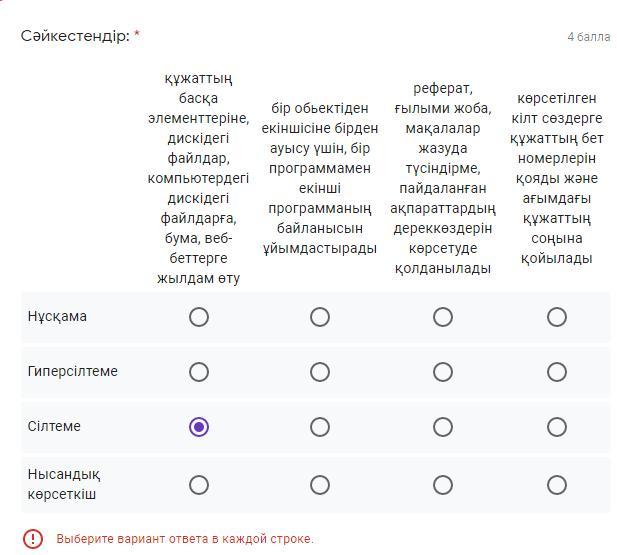
Task: Select Гиперсілтеме radio in first column
Action: point(198,372)
